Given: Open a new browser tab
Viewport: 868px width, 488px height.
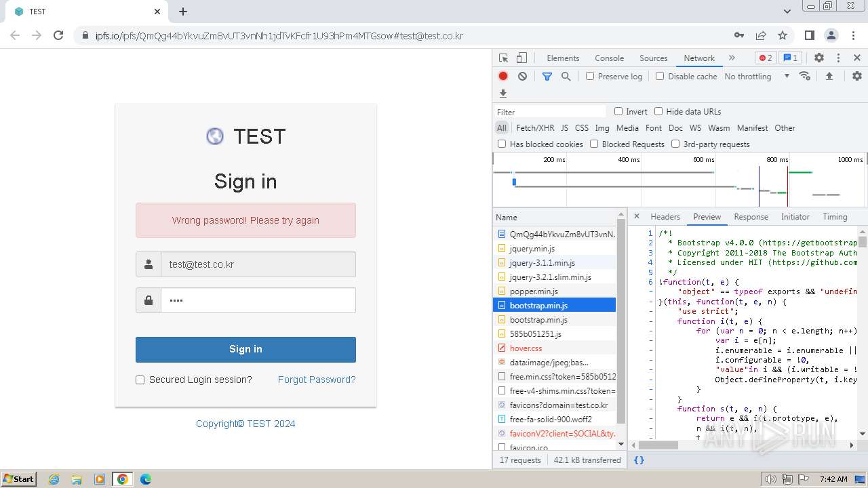Looking at the screenshot, I should 183,12.
